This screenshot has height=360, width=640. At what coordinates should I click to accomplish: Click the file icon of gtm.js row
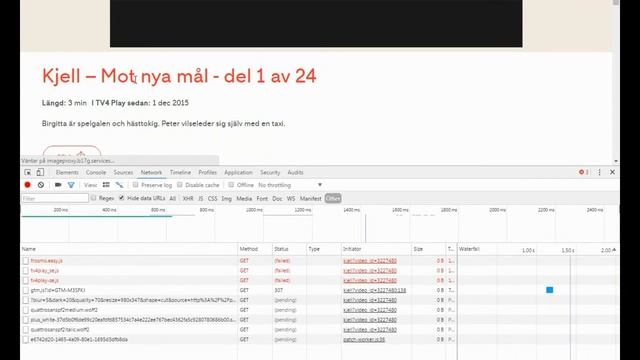[26, 290]
